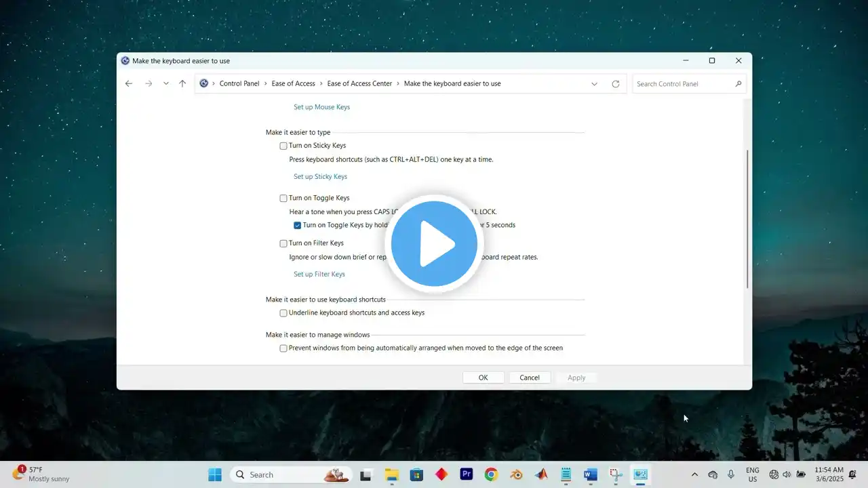The width and height of the screenshot is (868, 488).
Task: Open the Recent locations chevron
Action: point(166,83)
